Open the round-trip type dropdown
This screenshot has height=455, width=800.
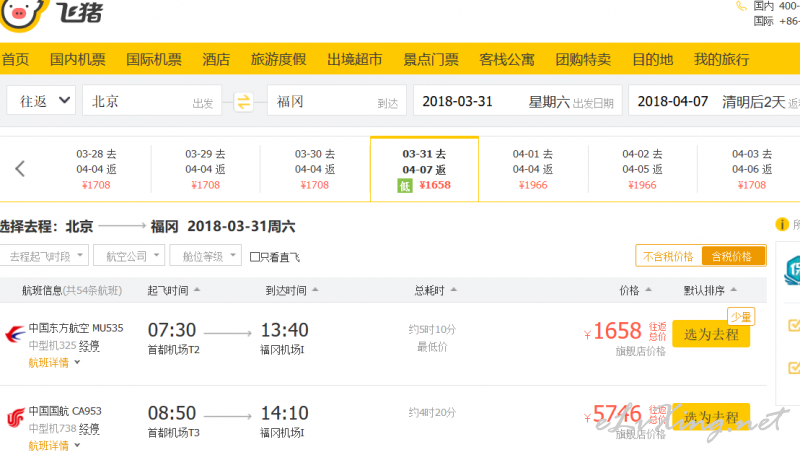point(41,100)
